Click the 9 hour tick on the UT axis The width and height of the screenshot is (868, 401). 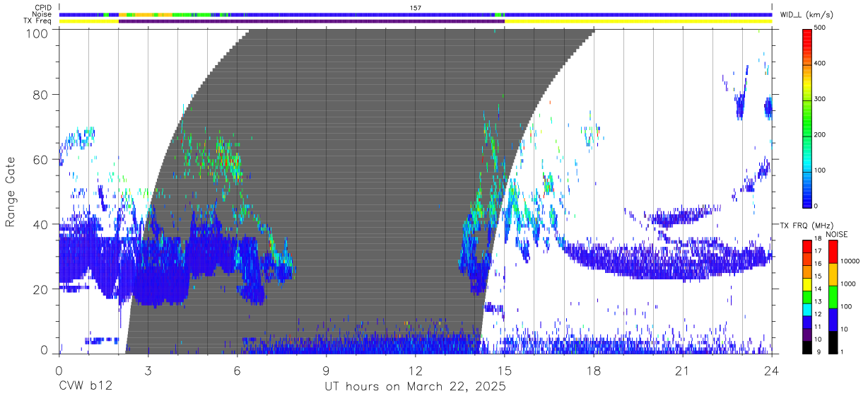pos(327,370)
